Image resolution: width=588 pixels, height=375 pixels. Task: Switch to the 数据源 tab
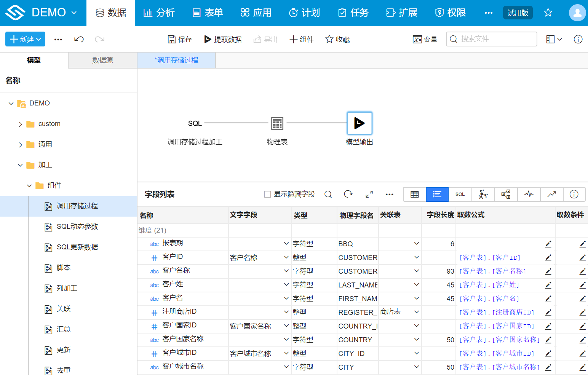[x=102, y=60]
